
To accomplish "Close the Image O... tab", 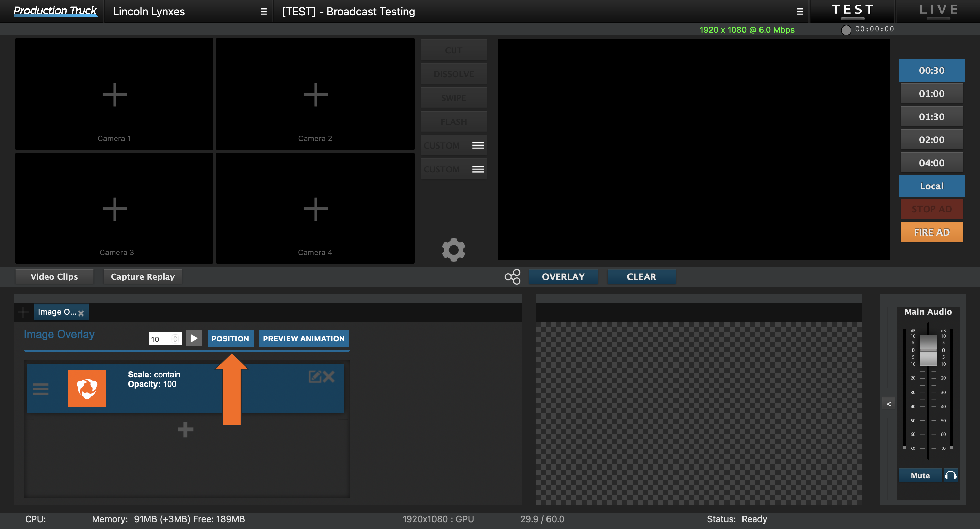I will tap(81, 313).
